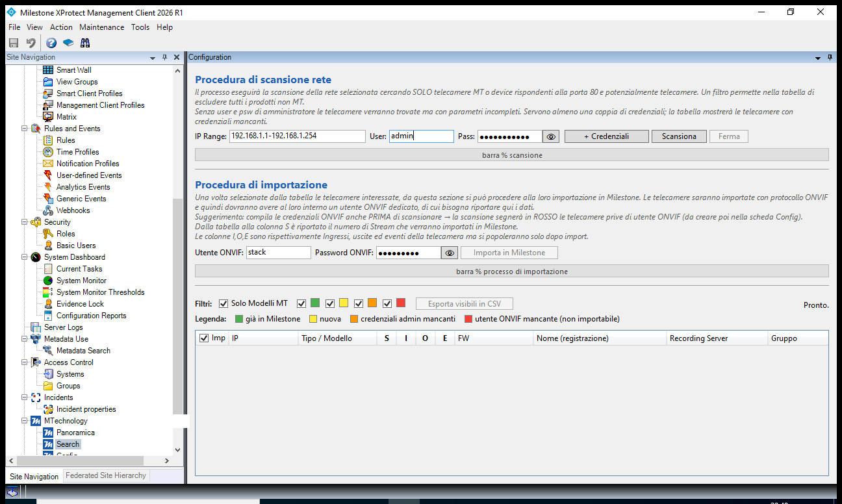Open the Maintenance menu

coord(102,27)
